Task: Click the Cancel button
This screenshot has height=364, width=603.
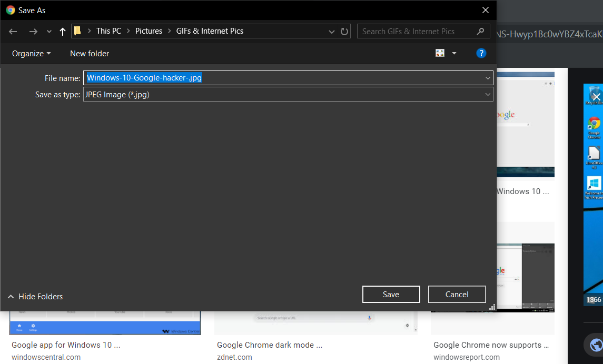Action: pyautogui.click(x=457, y=295)
